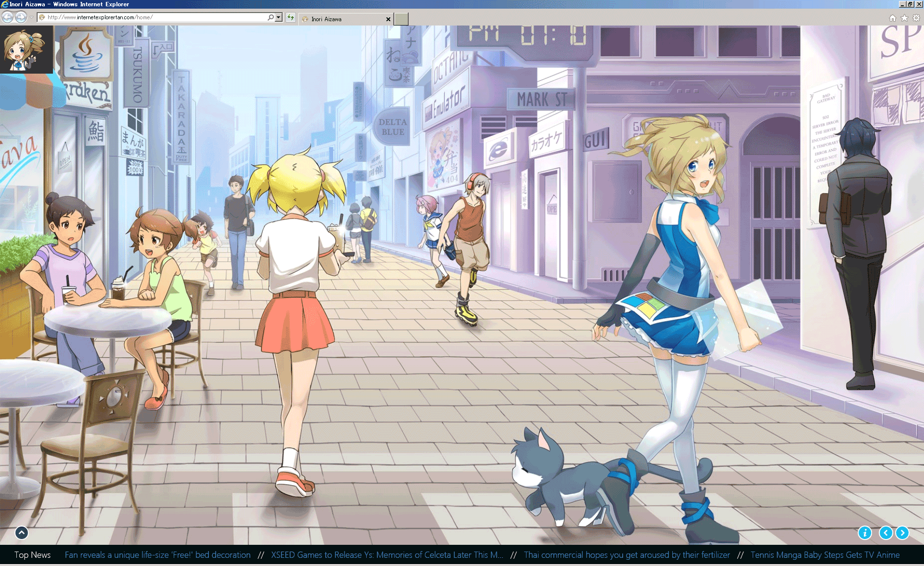Close the Inori Aizawa tab
This screenshot has height=566, width=924.
tap(388, 19)
